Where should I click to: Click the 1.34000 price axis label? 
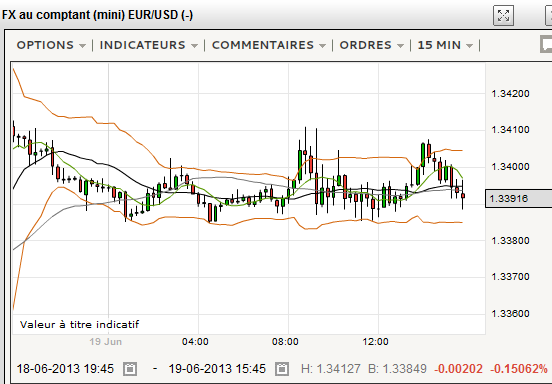[510, 166]
